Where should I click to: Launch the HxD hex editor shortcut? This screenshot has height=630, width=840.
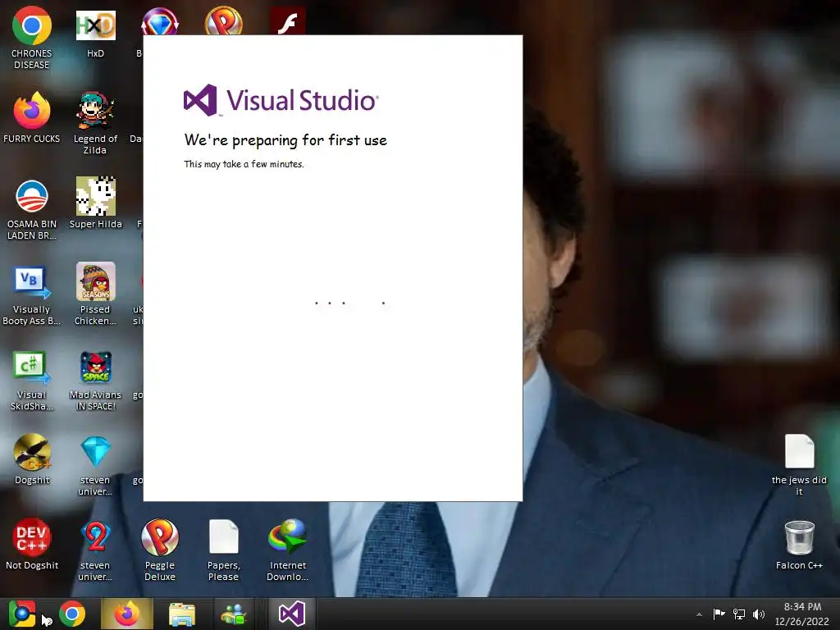(x=95, y=34)
